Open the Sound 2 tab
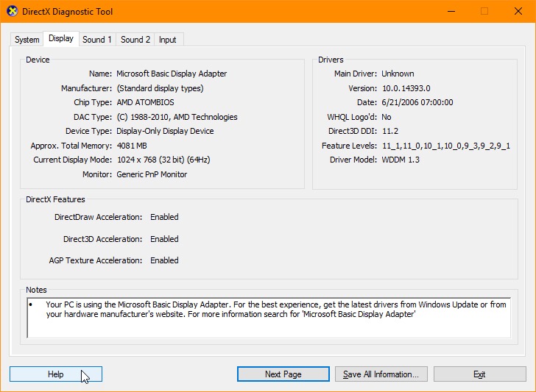536x392 pixels. (x=135, y=40)
